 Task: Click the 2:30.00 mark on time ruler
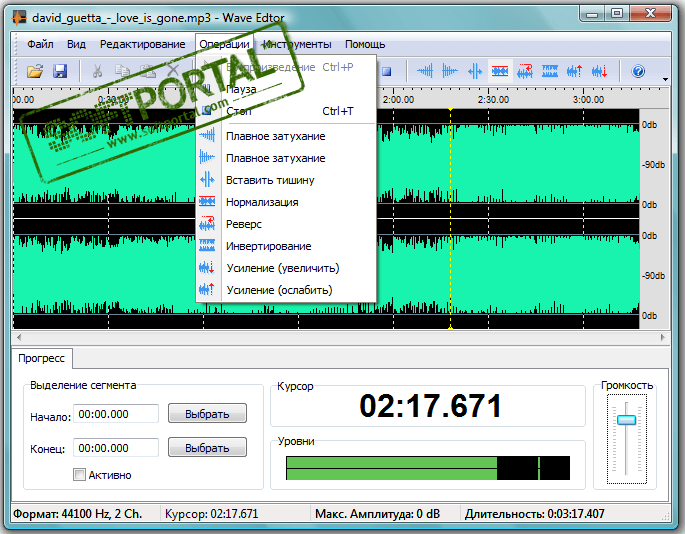493,100
